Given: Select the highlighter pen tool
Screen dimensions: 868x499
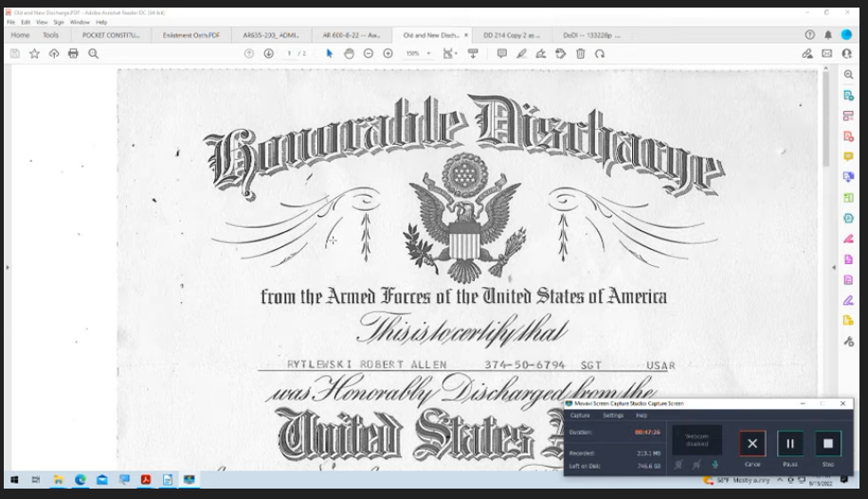Looking at the screenshot, I should click(521, 54).
